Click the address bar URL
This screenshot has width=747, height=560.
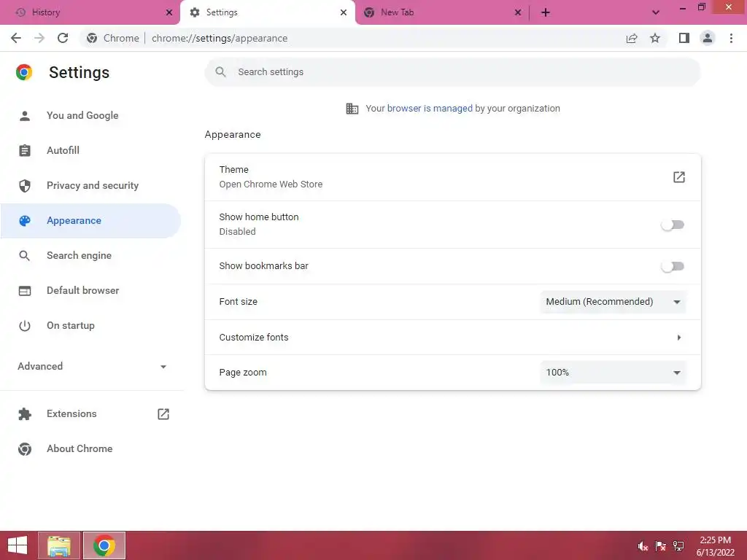pos(220,38)
